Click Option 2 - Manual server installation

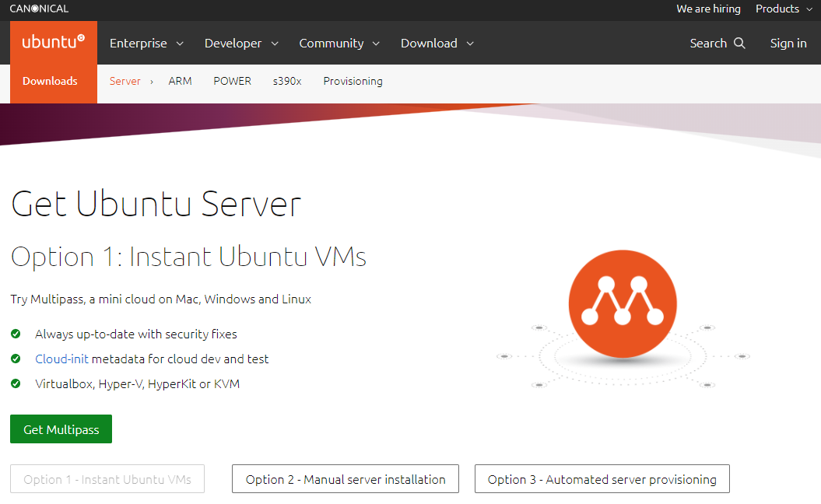click(x=346, y=479)
